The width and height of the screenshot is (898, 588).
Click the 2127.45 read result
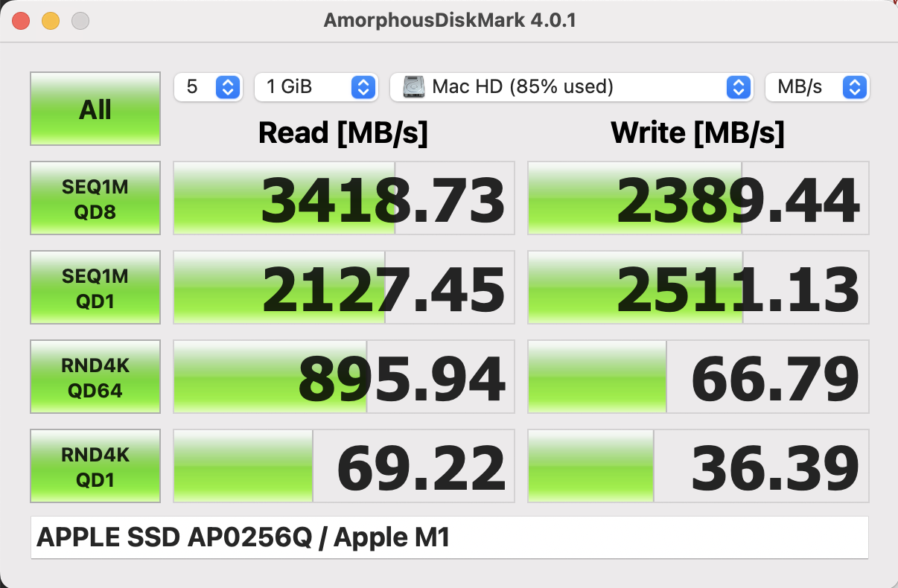coord(344,287)
